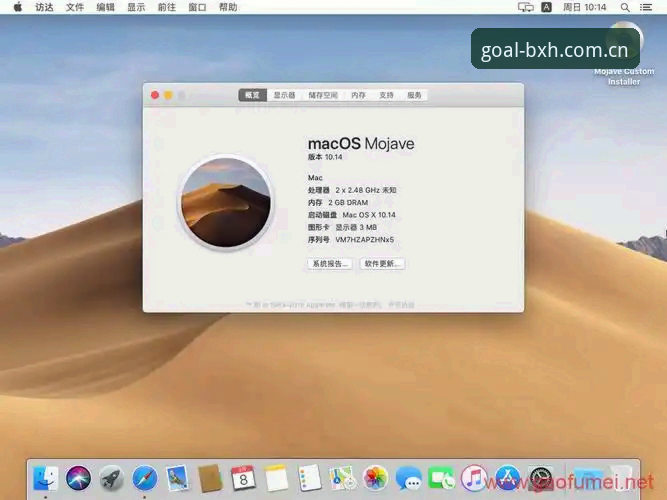Click processor text 2 x 2.48 GHz
The width and height of the screenshot is (667, 500).
click(366, 190)
